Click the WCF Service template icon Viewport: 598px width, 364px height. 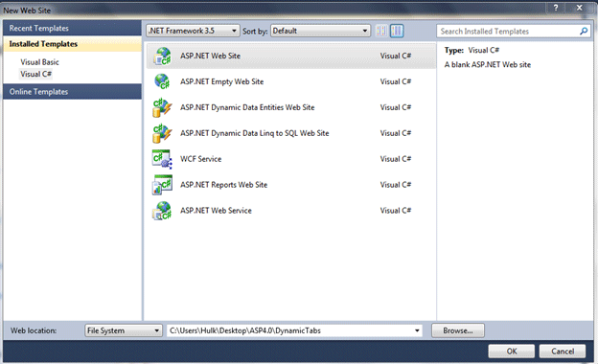163,159
